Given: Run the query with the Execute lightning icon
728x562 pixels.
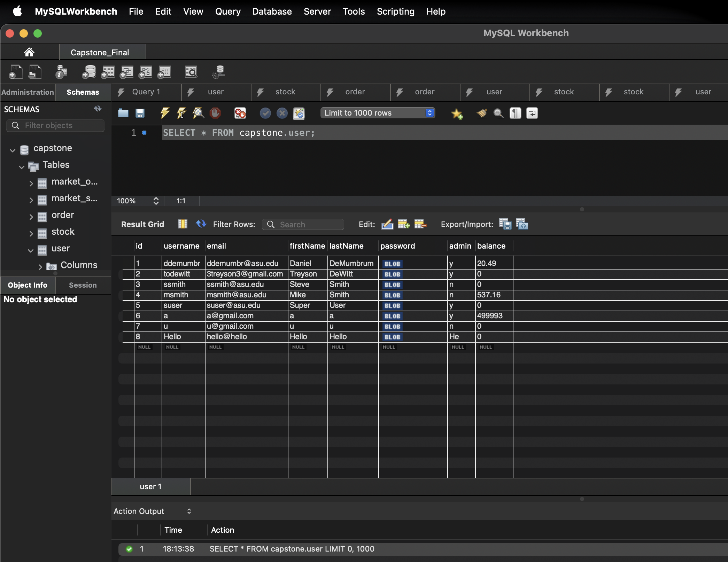Looking at the screenshot, I should pos(164,113).
